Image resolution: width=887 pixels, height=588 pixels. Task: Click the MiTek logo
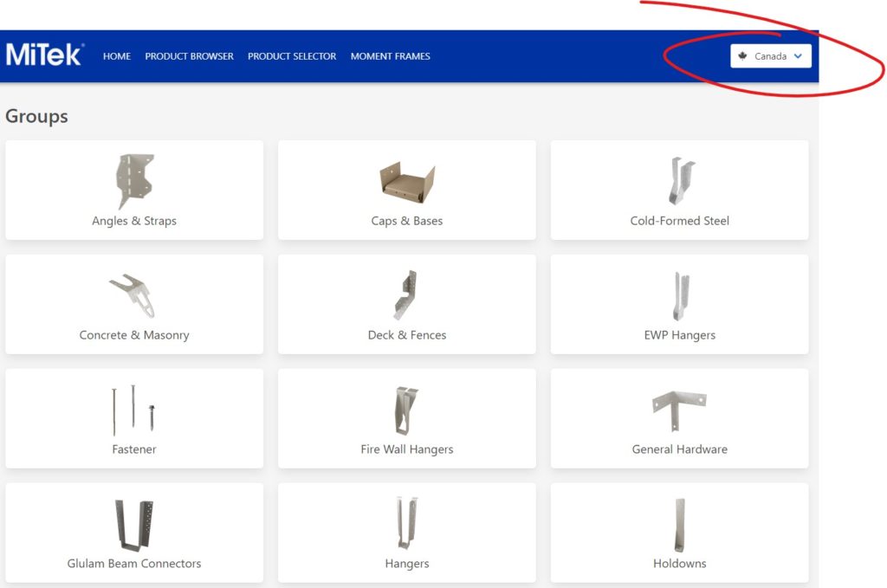[45, 55]
